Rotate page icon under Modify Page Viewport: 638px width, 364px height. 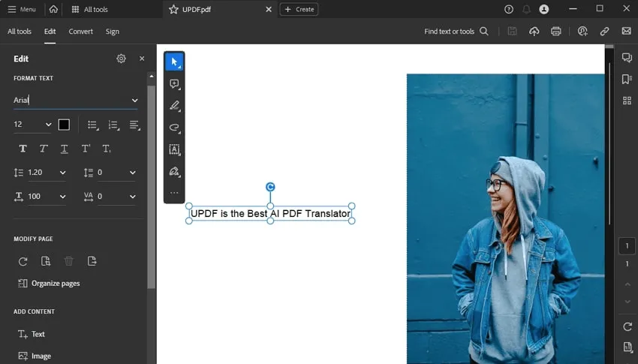tap(23, 261)
